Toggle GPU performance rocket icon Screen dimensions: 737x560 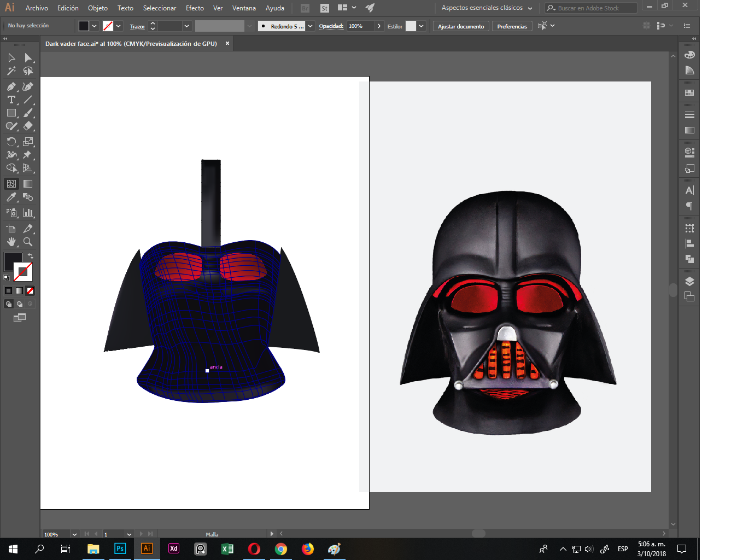point(370,8)
